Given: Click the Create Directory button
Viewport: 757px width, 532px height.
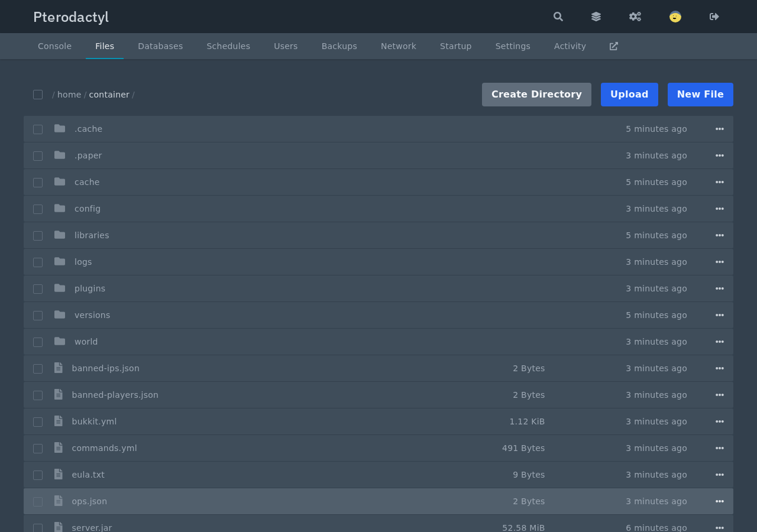Looking at the screenshot, I should [x=536, y=95].
